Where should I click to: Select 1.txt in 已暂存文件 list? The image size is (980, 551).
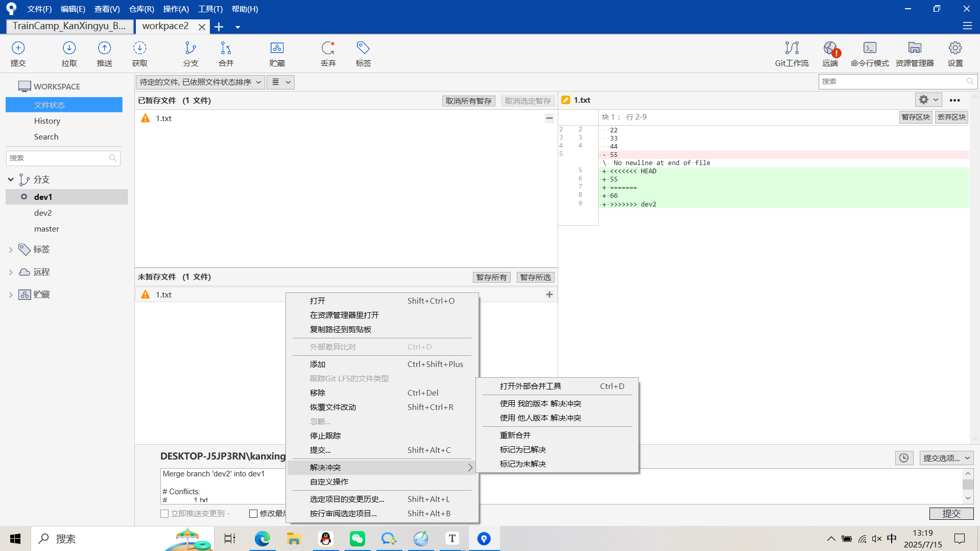[346, 118]
